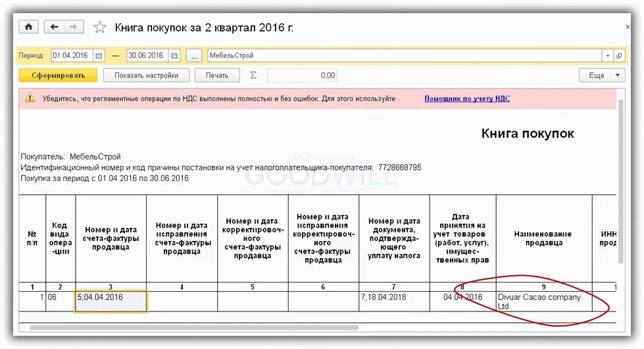Click the Печать button
The height and width of the screenshot is (349, 644).
coord(217,75)
